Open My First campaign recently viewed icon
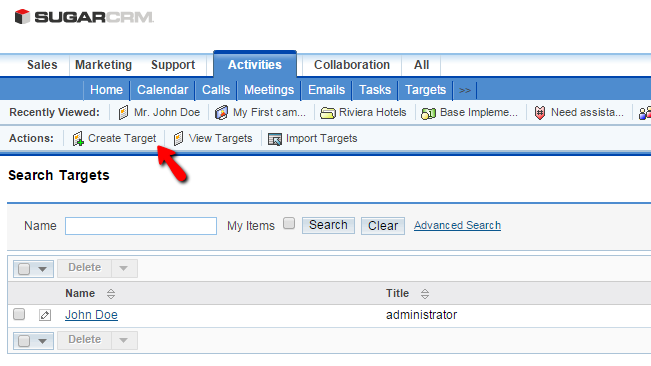 pos(221,112)
